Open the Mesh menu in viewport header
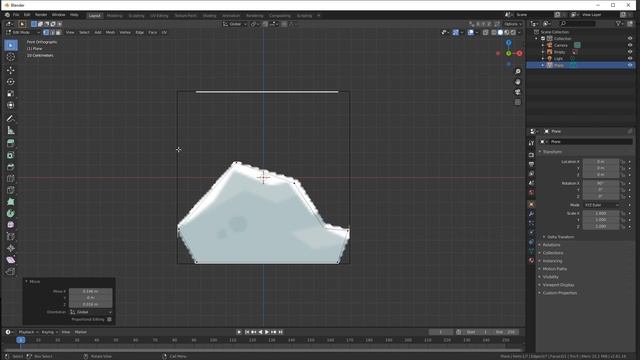This screenshot has width=640, height=360. click(110, 32)
